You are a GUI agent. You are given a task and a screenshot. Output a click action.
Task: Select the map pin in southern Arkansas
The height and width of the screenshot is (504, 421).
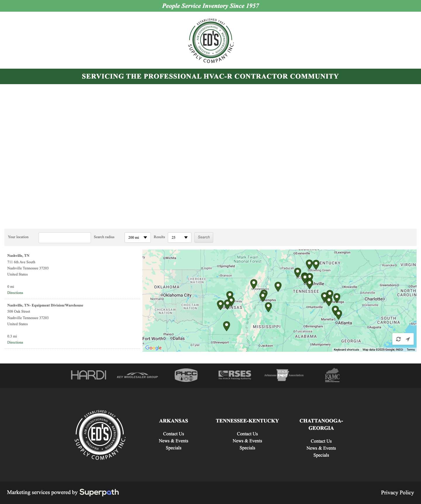(227, 326)
